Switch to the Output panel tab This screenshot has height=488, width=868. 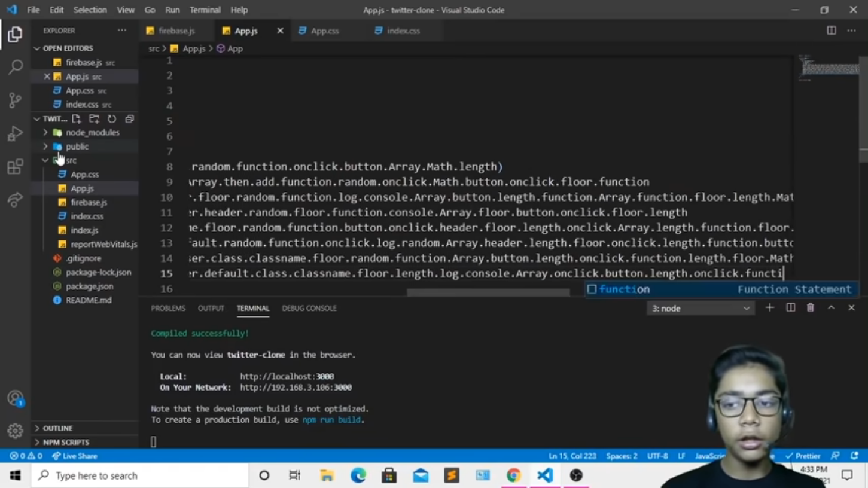click(211, 308)
